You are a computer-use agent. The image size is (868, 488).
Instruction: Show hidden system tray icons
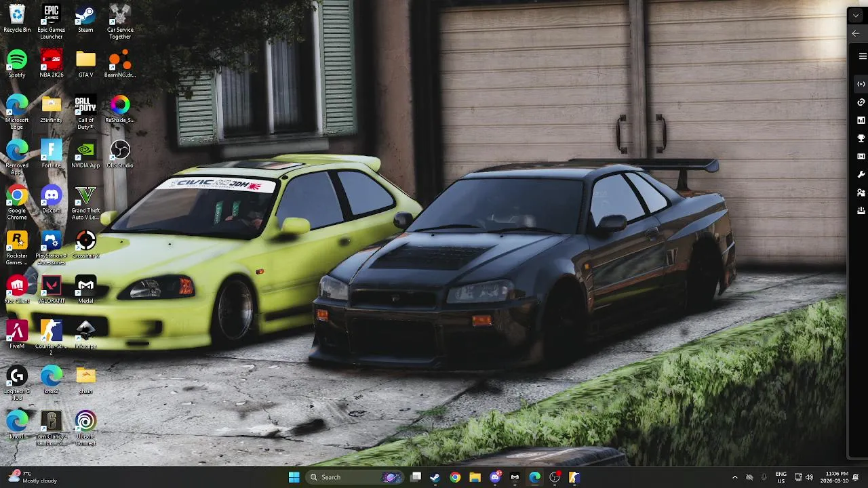click(734, 477)
